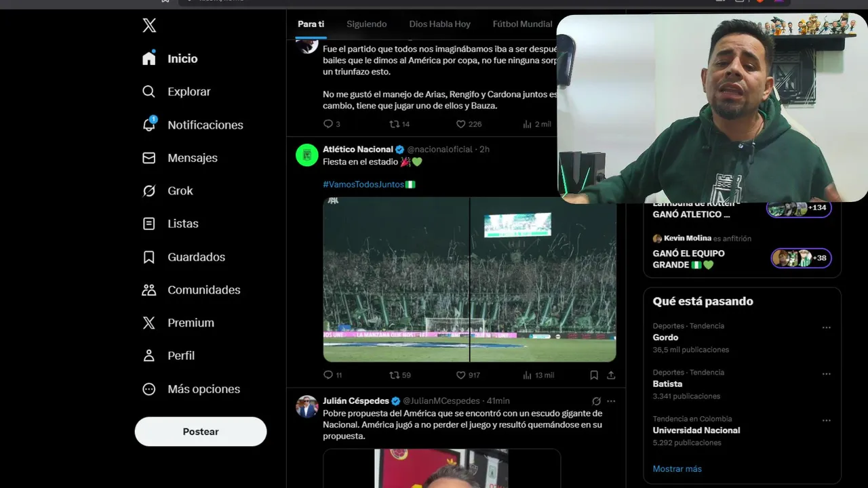Switch to the Fútbol Mundial tab
Image resolution: width=868 pixels, height=488 pixels.
tap(522, 24)
